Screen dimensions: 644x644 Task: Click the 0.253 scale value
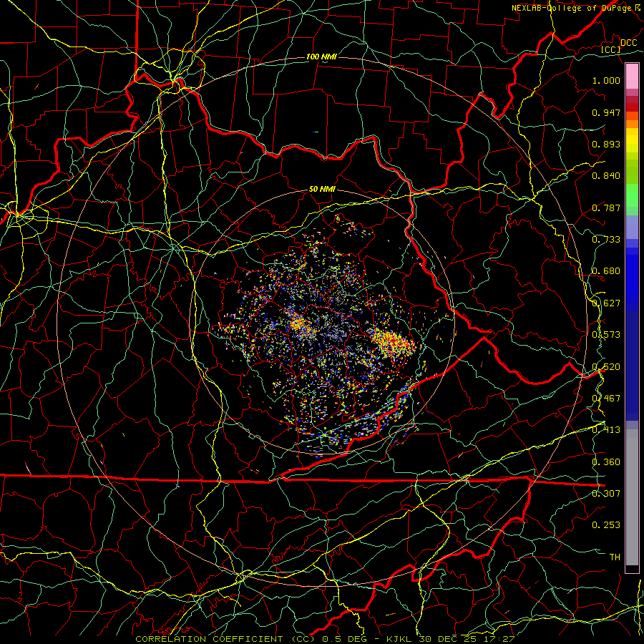click(606, 525)
